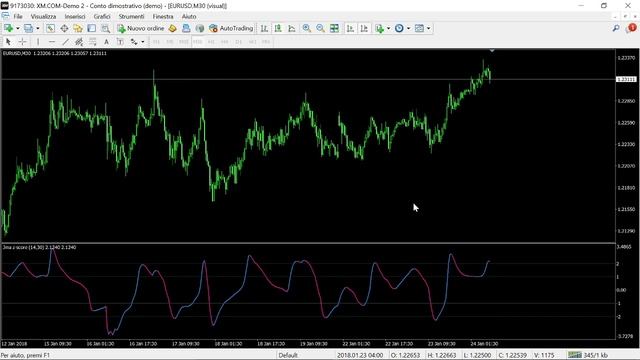This screenshot has height=360, width=640.
Task: Click the Default profile in status bar
Action: click(288, 355)
